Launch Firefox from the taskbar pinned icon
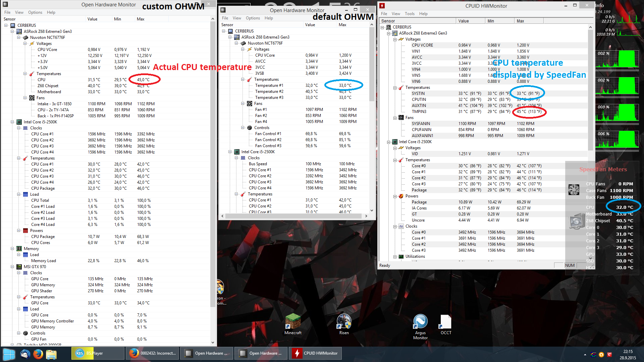644x362 pixels. [38, 354]
